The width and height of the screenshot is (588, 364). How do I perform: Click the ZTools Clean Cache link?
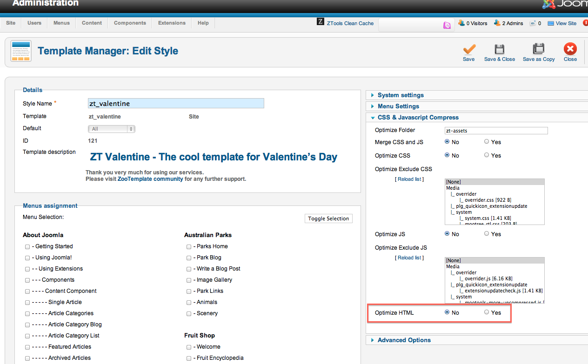[350, 23]
